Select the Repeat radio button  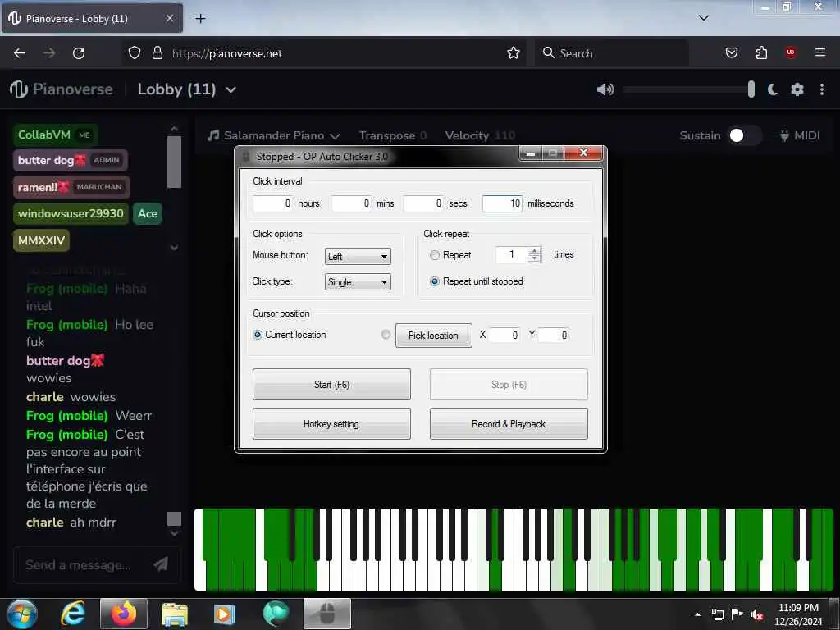[435, 255]
